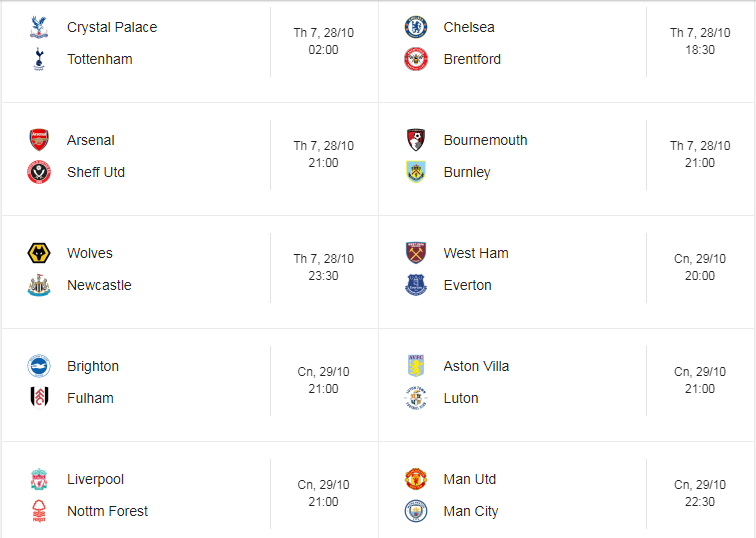Select the Bournemouth vs Burnley match time

click(700, 154)
